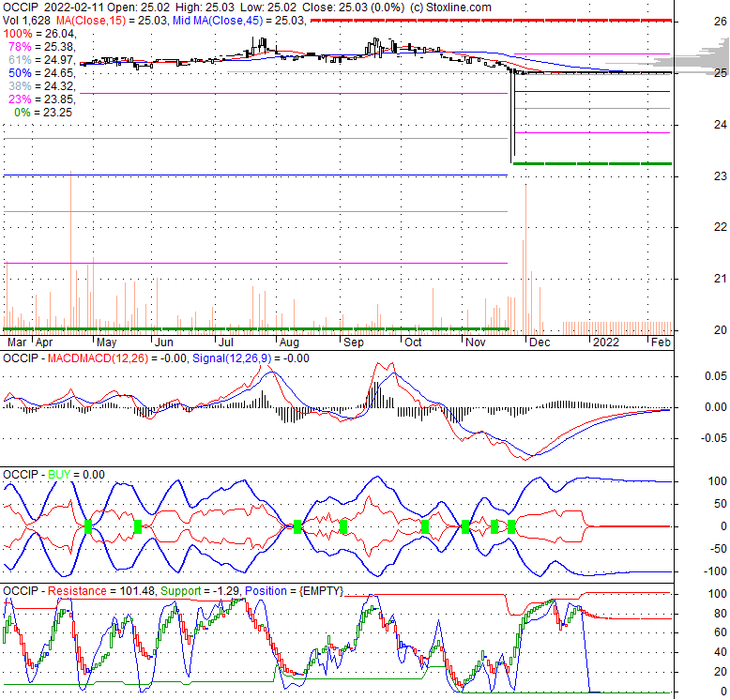730x700 pixels.
Task: Click the 'Position = {EMPTY}' label
Action: 295,591
